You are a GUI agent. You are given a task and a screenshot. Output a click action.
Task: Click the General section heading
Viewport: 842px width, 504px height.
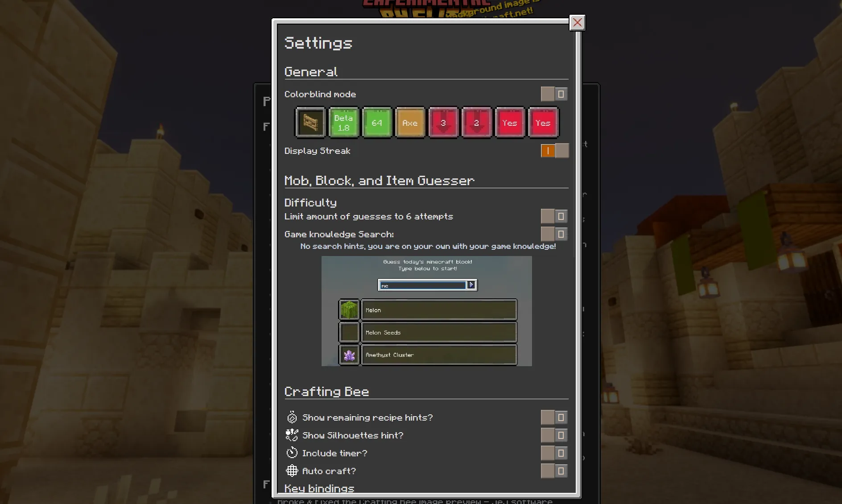(311, 72)
